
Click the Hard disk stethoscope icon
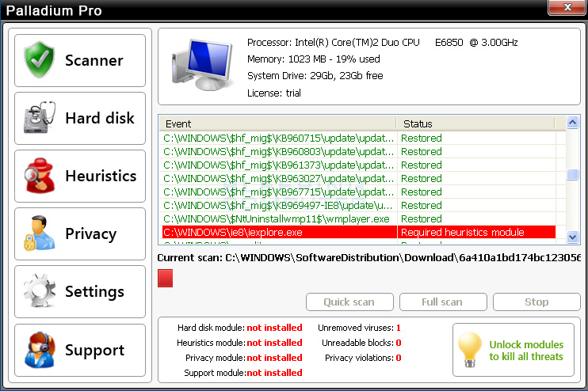[x=40, y=119]
